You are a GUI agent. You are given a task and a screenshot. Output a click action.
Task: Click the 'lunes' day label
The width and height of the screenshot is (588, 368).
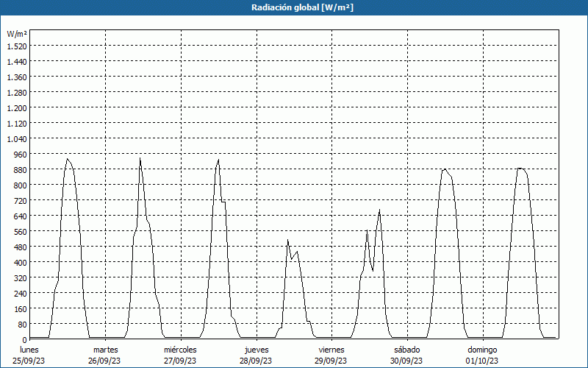(x=29, y=350)
